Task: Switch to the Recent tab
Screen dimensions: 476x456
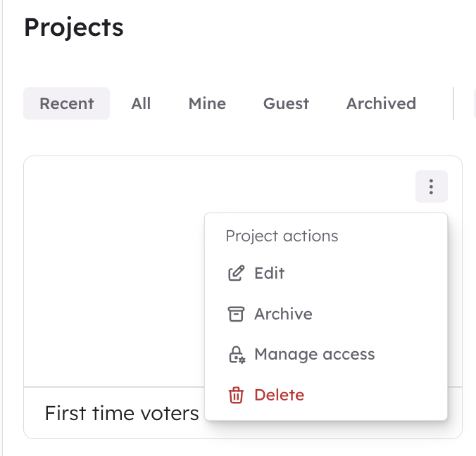Action: point(66,103)
